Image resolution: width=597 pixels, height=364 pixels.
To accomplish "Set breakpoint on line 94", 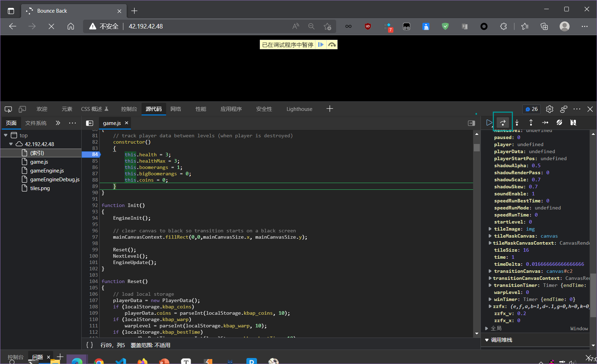I will click(x=95, y=218).
